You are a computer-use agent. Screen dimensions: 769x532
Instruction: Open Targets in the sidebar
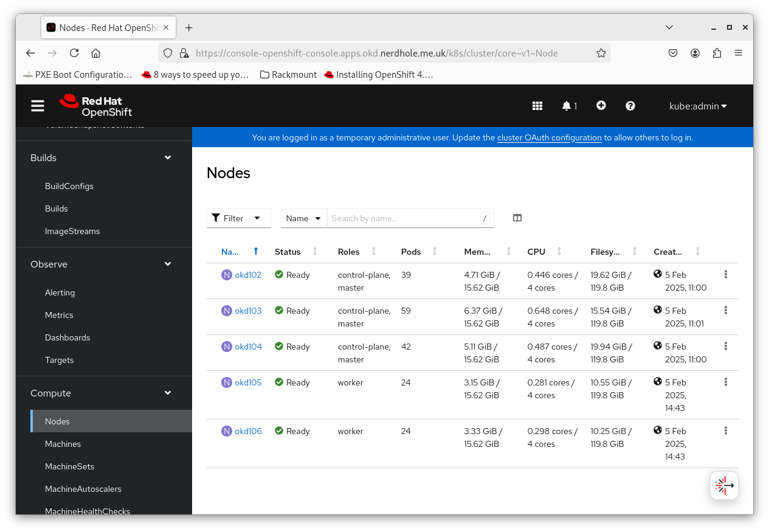coord(60,360)
